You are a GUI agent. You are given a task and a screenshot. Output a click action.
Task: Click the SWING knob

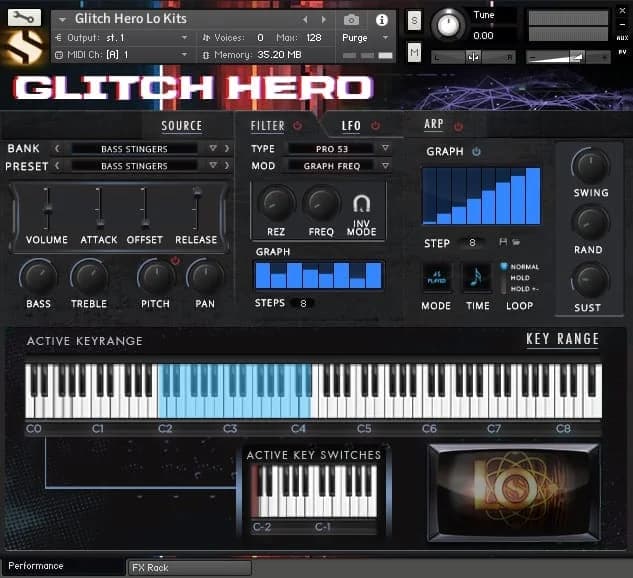click(590, 166)
